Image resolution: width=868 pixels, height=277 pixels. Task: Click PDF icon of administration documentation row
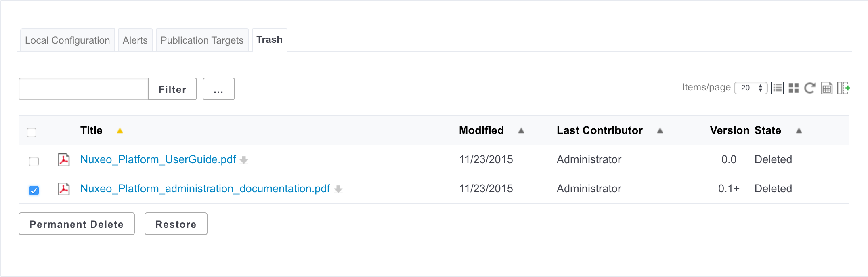tap(64, 189)
